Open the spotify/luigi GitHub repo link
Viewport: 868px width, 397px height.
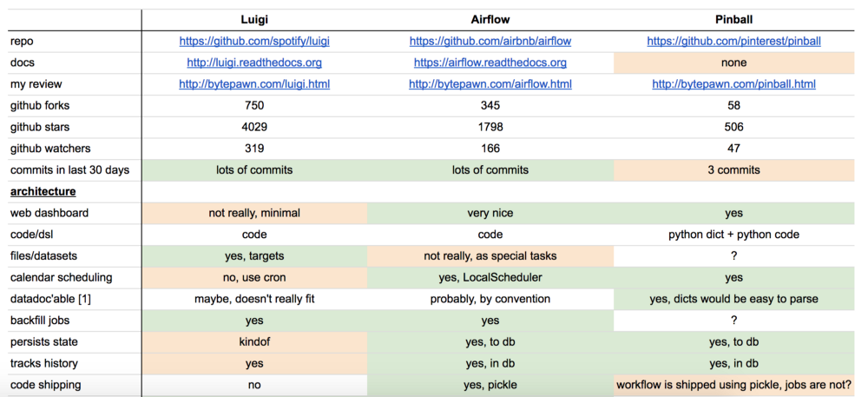click(x=254, y=41)
